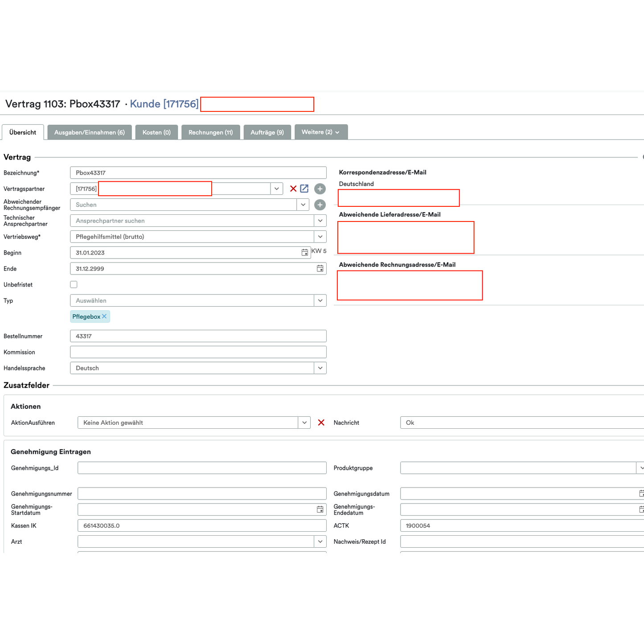Add a new Vertragspartner with the plus icon
The image size is (644, 644).
pos(320,189)
